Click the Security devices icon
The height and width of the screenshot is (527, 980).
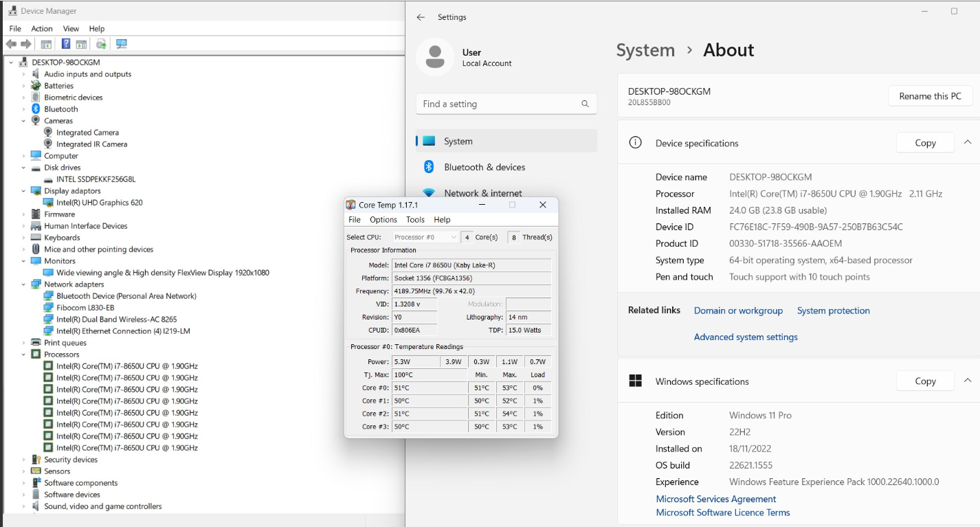[36, 459]
